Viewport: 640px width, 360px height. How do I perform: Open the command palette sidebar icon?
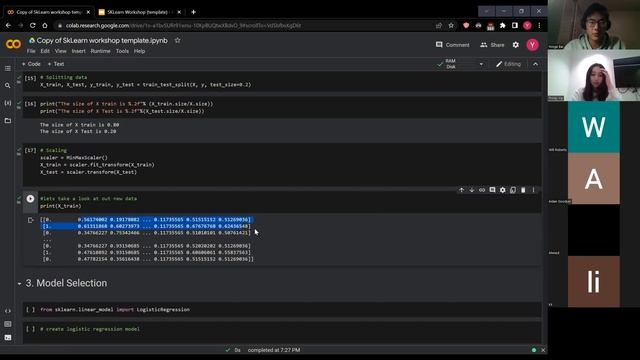(x=8, y=324)
